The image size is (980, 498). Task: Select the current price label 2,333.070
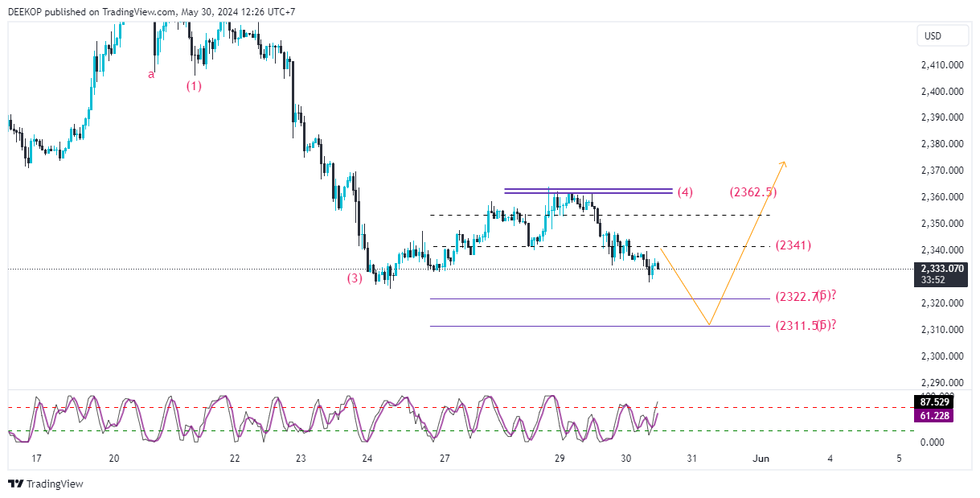[941, 269]
